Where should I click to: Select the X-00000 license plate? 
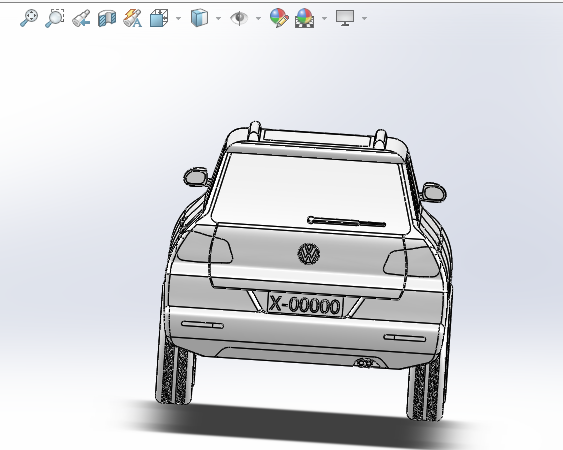point(305,305)
